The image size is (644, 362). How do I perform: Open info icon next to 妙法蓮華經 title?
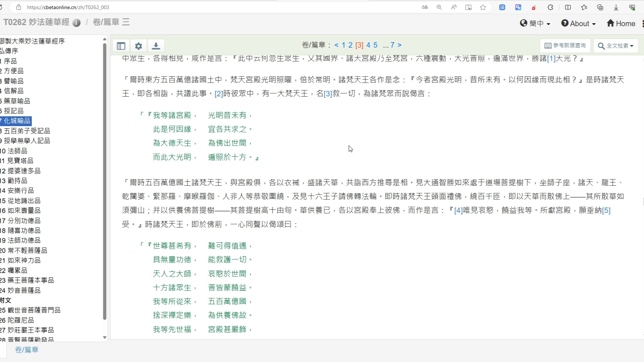click(x=76, y=23)
